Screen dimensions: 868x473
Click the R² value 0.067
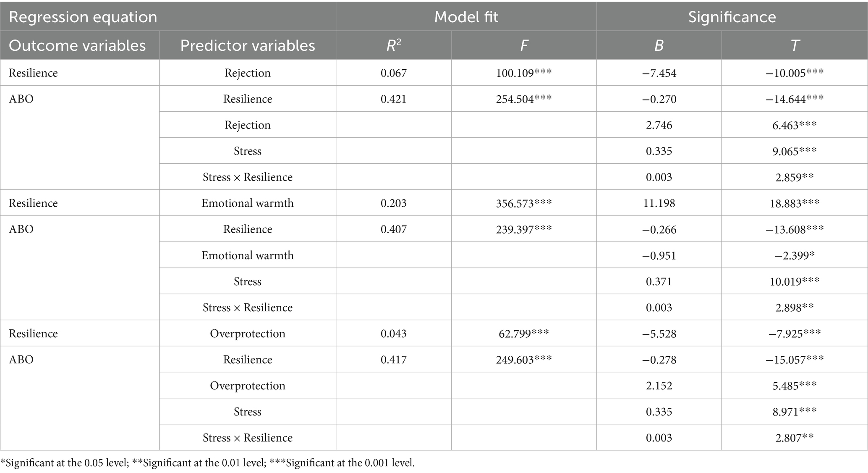coord(393,73)
